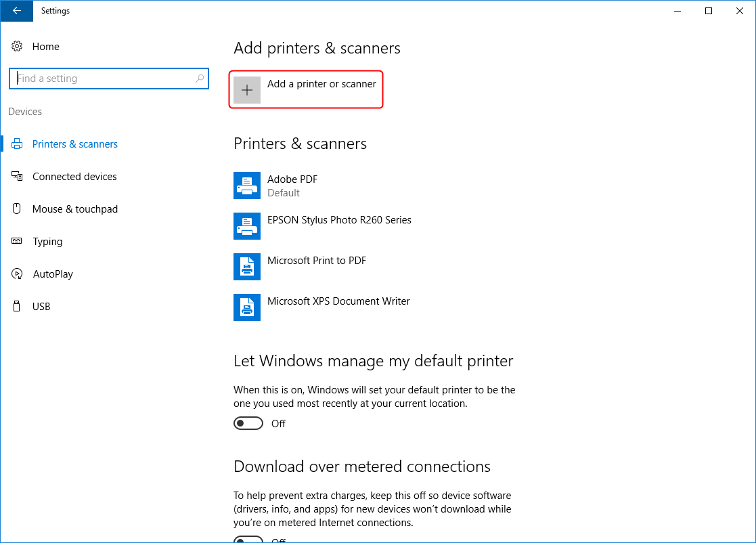Open Connected devices section
756x543 pixels.
pos(74,177)
